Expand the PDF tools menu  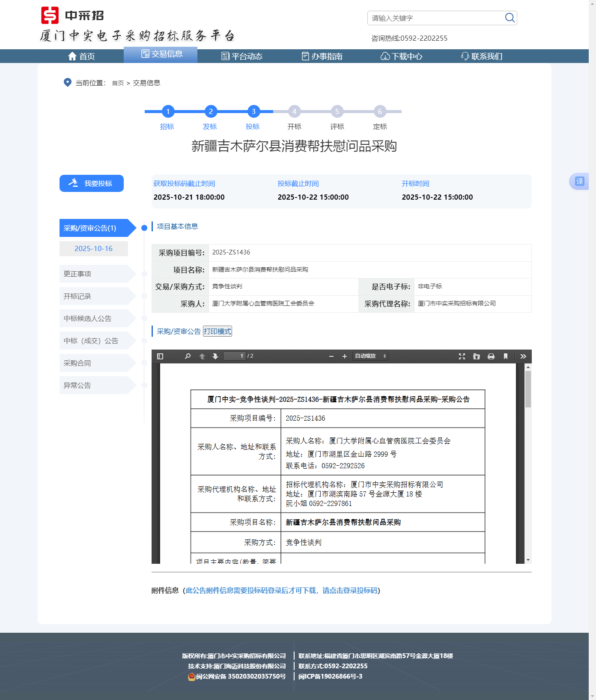(x=523, y=356)
